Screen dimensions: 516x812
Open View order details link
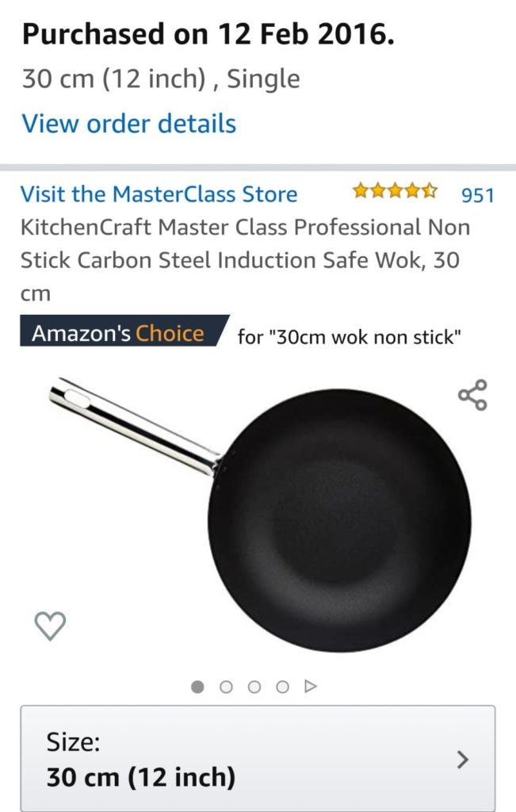(129, 124)
